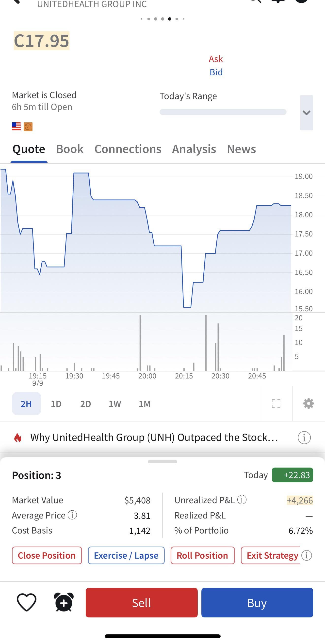Tap info icon next to Unrealized P&L

point(242,500)
